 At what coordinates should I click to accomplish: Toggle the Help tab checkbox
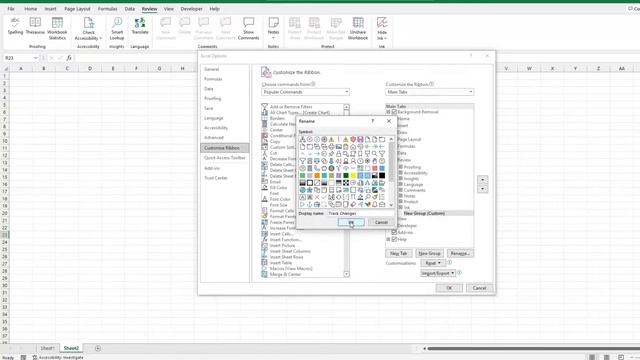coord(394,239)
